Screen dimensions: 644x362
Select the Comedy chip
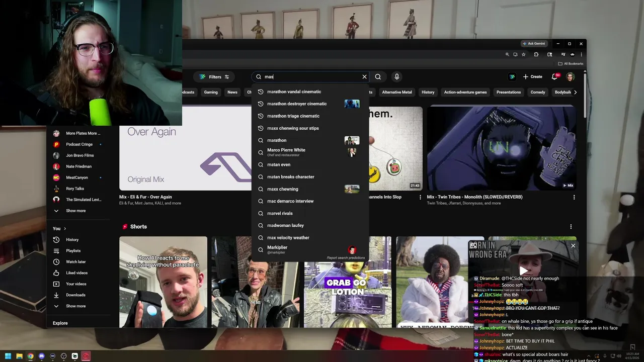[537, 93]
